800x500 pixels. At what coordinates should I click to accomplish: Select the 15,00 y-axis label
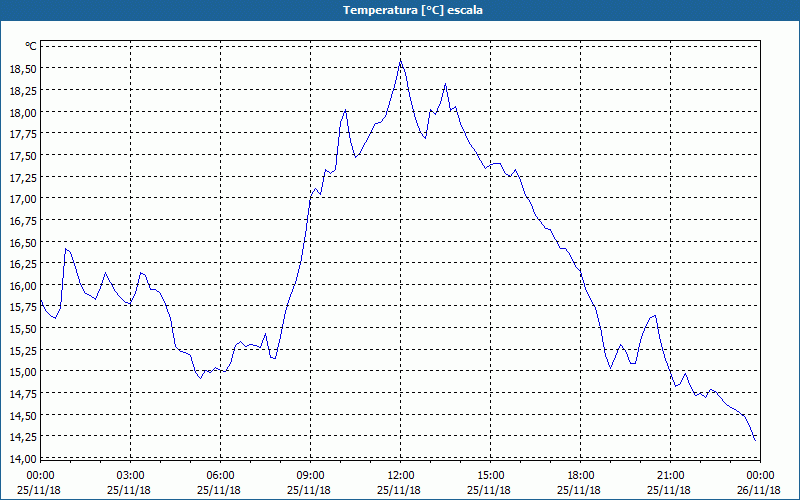click(x=23, y=371)
